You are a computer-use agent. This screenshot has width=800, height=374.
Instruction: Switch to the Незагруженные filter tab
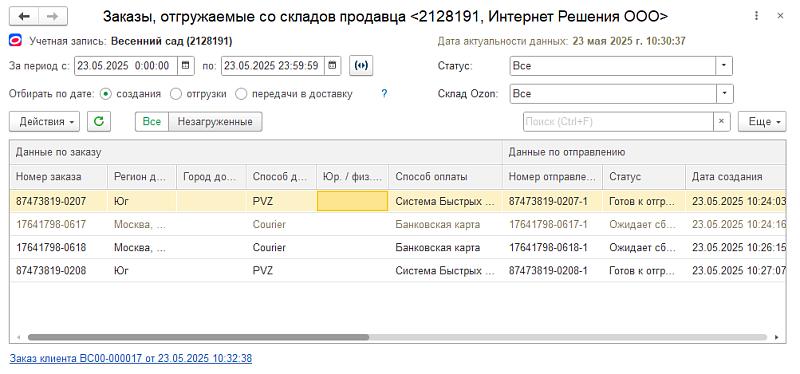click(x=215, y=122)
